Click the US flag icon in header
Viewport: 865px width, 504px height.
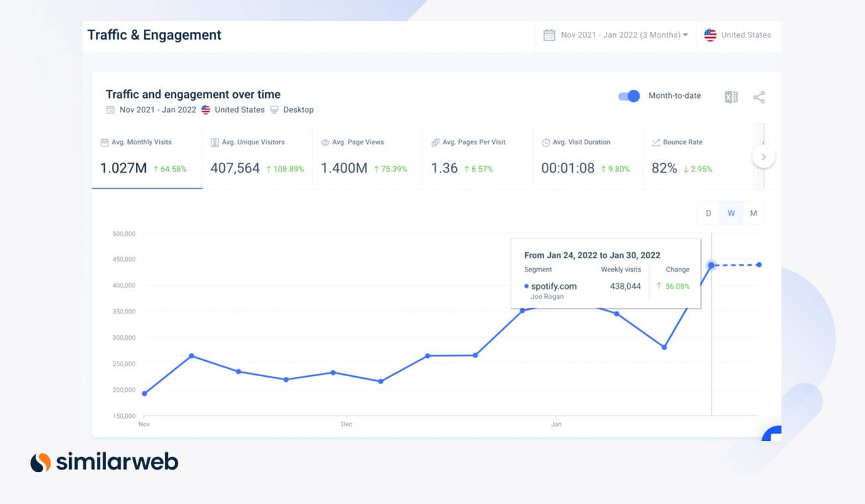710,35
